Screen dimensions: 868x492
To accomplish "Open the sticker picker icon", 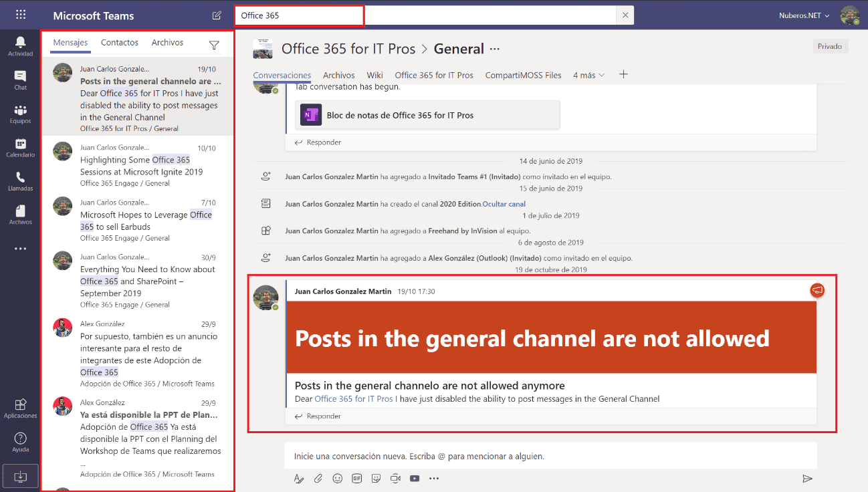I will point(376,478).
